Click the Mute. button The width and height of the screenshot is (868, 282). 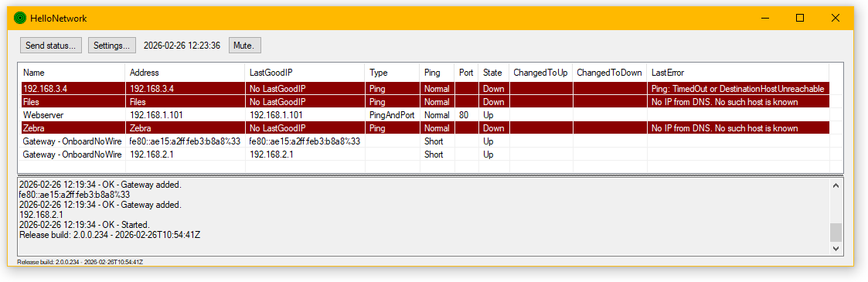(244, 46)
